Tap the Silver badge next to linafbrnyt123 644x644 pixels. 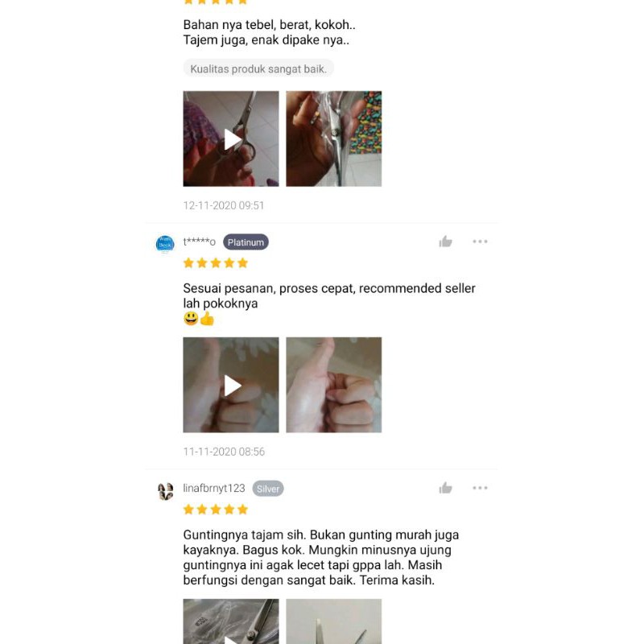[268, 489]
